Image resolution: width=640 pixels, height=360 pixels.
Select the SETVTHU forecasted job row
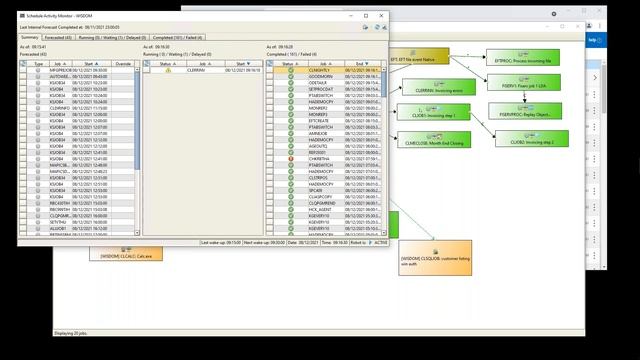tap(77, 222)
